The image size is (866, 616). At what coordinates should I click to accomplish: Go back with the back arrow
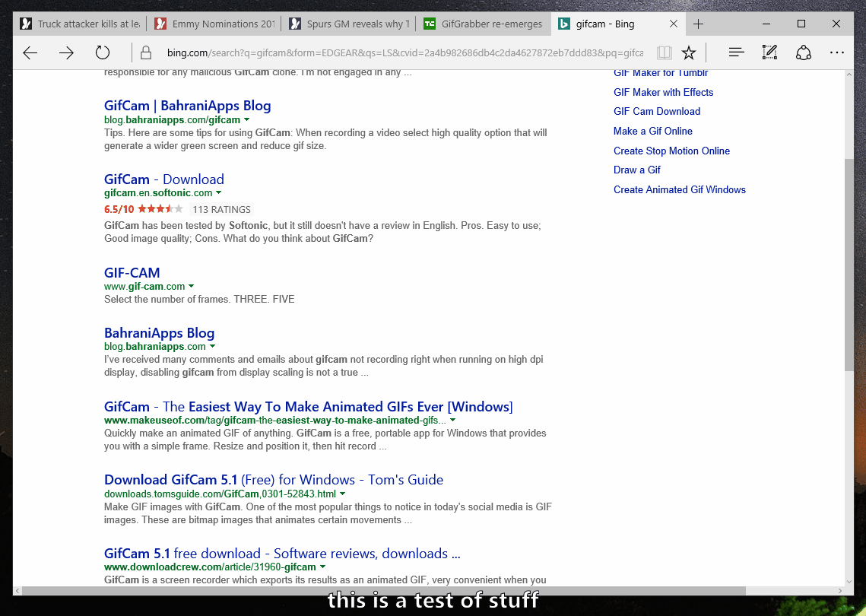(30, 53)
